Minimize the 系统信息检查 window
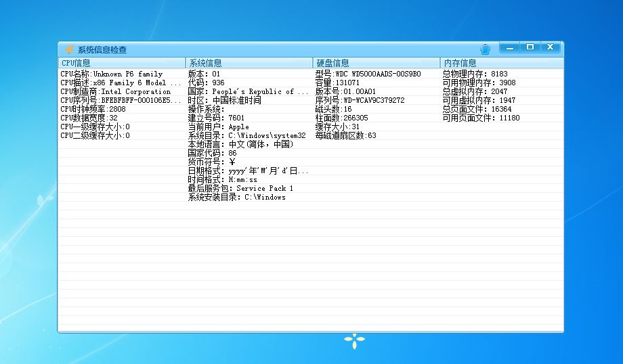The image size is (623, 364). 510,47
